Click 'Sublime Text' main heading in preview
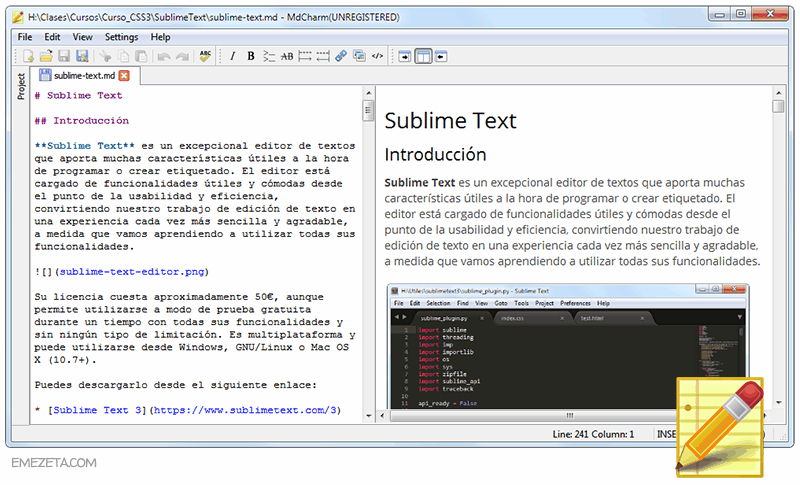Screen dimensions: 800x485 click(x=451, y=121)
